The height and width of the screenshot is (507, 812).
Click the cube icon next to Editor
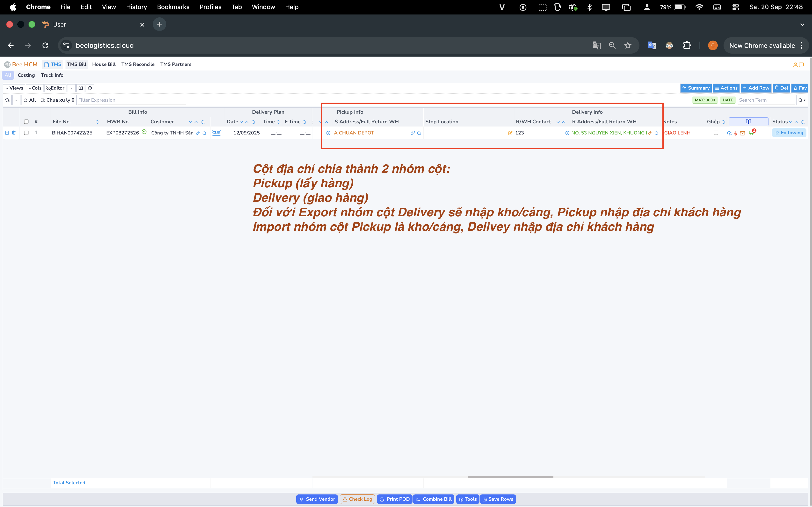coord(90,88)
